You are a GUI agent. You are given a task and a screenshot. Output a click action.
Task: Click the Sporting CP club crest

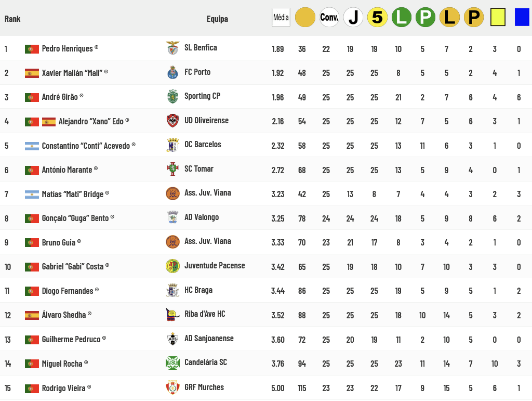click(172, 96)
